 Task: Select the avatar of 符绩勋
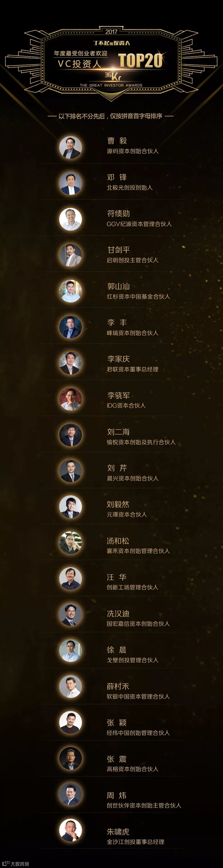[70, 219]
